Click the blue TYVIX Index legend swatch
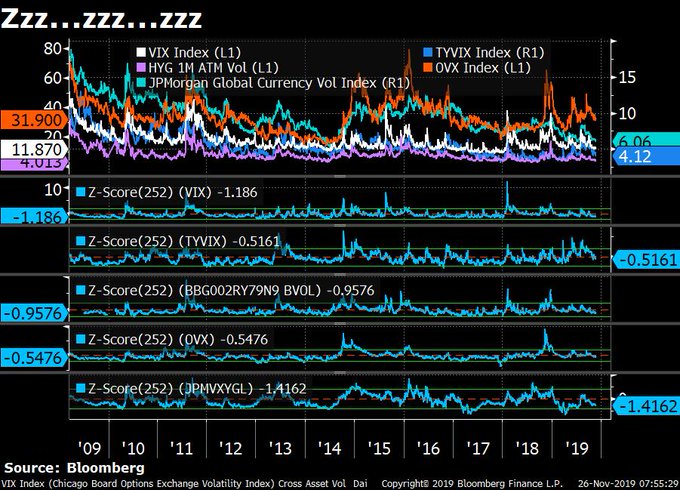Image resolution: width=680 pixels, height=490 pixels. point(428,52)
